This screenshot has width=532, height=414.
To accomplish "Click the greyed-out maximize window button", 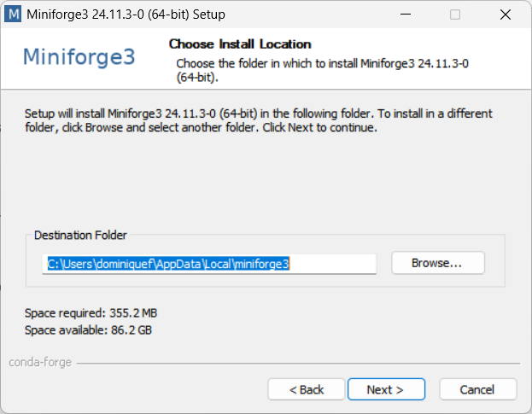I will click(x=455, y=15).
